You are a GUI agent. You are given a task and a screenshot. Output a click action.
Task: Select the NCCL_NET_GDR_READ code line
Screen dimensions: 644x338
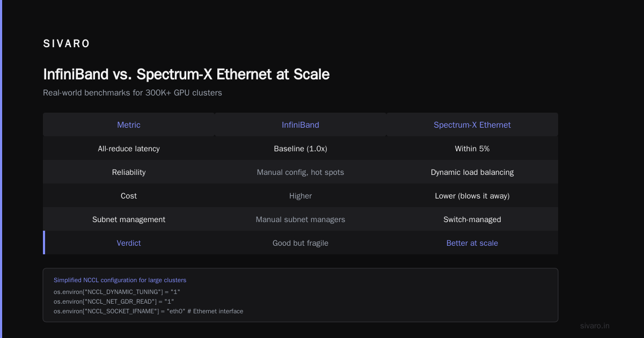pos(114,302)
